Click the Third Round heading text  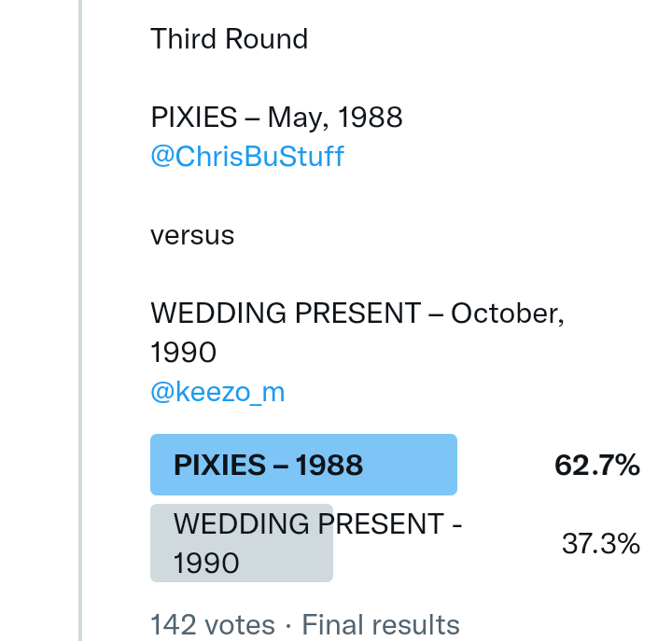229,39
